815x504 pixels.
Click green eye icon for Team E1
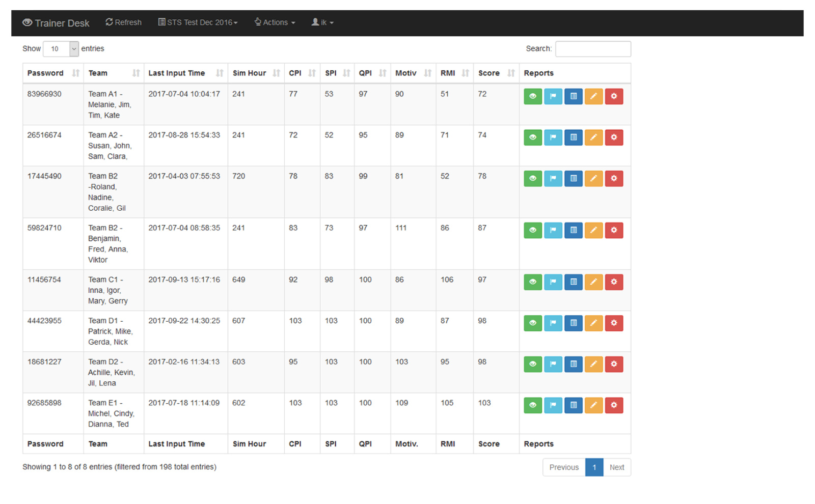pyautogui.click(x=532, y=405)
